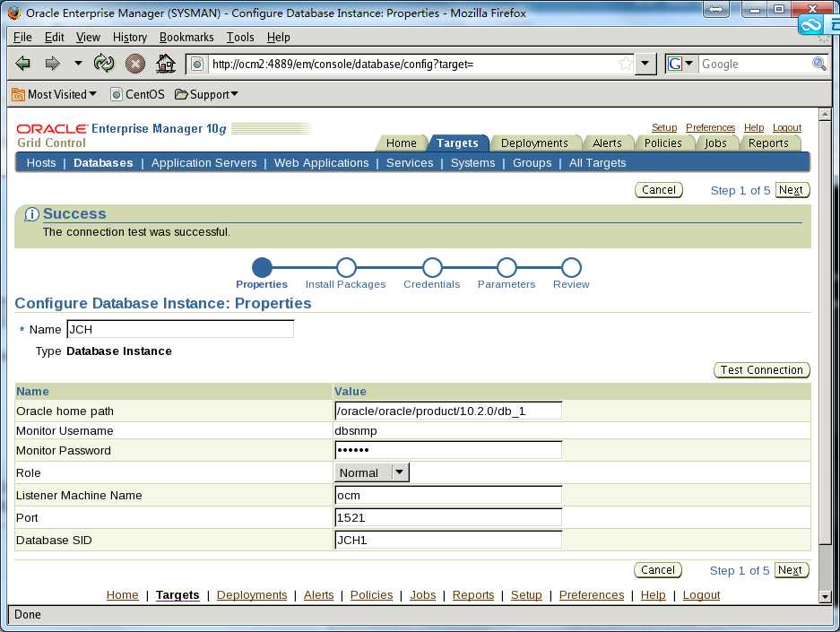Switch to the Policies tab
The width and height of the screenshot is (840, 632).
click(x=662, y=143)
